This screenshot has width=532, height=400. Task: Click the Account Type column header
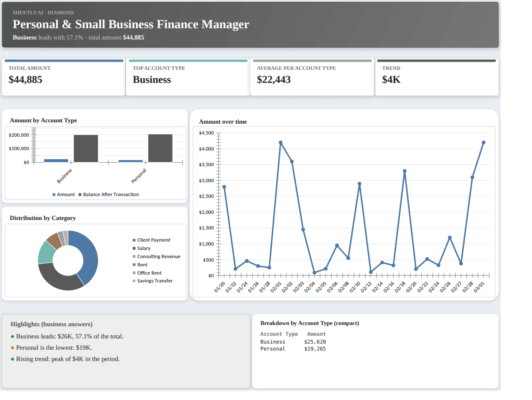[x=279, y=334]
